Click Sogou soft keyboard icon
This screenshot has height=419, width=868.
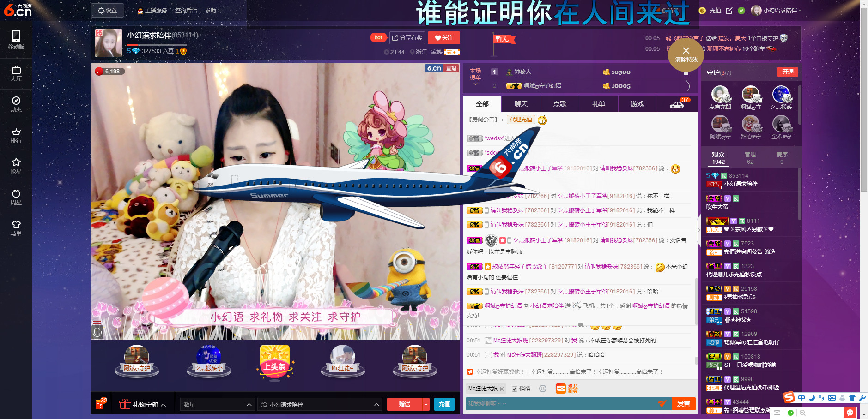pos(832,398)
